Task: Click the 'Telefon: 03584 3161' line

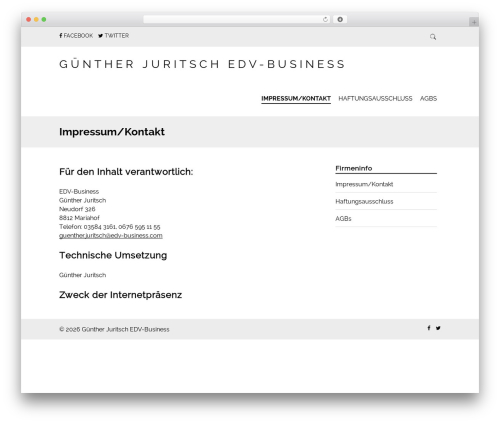Action: click(110, 227)
